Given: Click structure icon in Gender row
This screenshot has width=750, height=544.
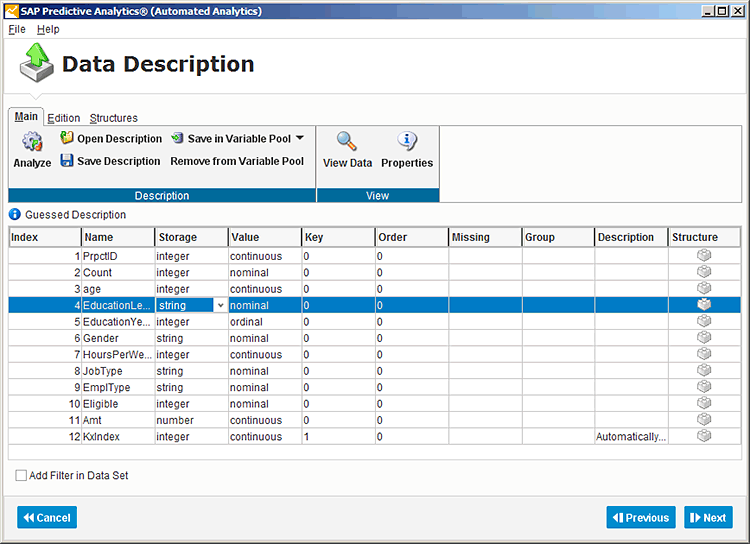Looking at the screenshot, I should [x=704, y=337].
